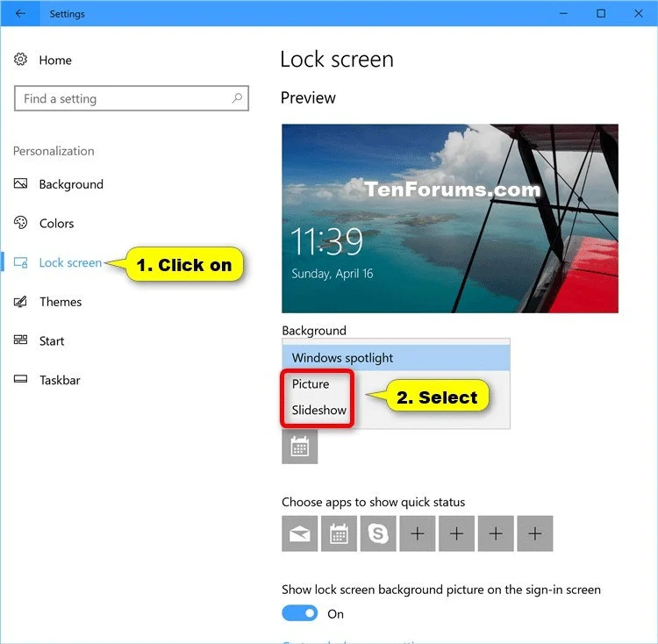658x644 pixels.
Task: Click the Mail quick status tile
Action: click(x=300, y=533)
